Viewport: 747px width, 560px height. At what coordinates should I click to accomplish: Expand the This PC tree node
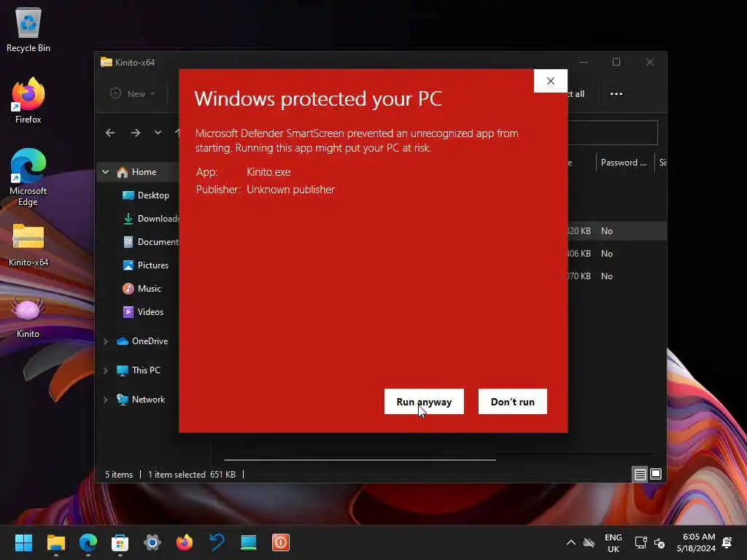(x=105, y=370)
